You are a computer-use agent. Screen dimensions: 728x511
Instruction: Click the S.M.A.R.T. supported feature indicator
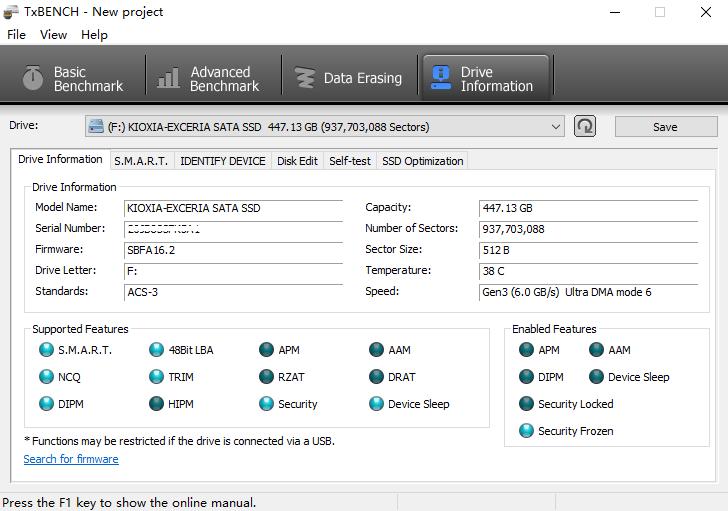46,350
